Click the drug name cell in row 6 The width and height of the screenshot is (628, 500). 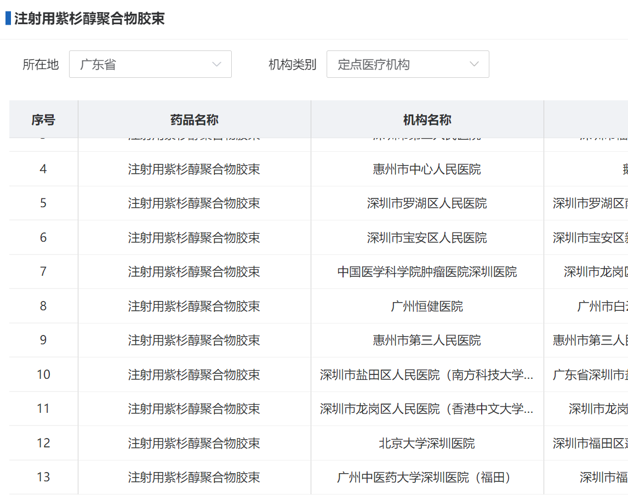(x=194, y=238)
